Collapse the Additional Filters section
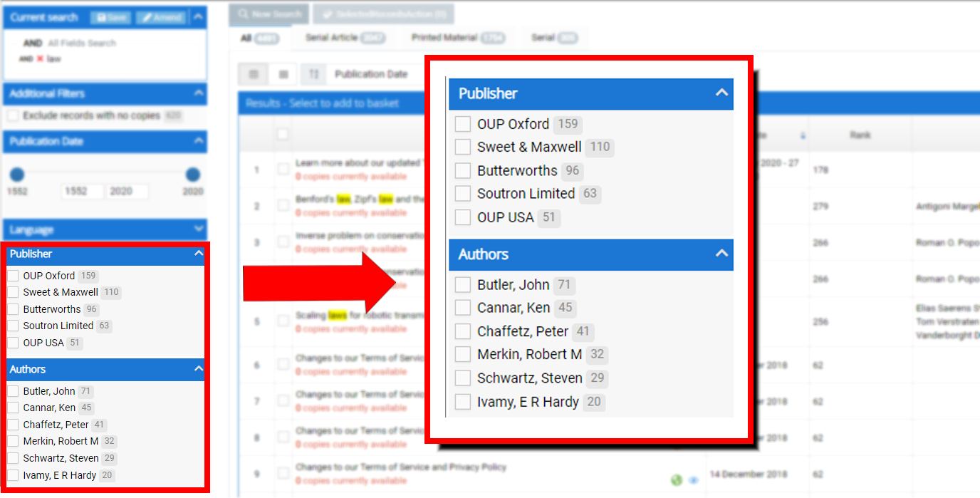 point(198,93)
